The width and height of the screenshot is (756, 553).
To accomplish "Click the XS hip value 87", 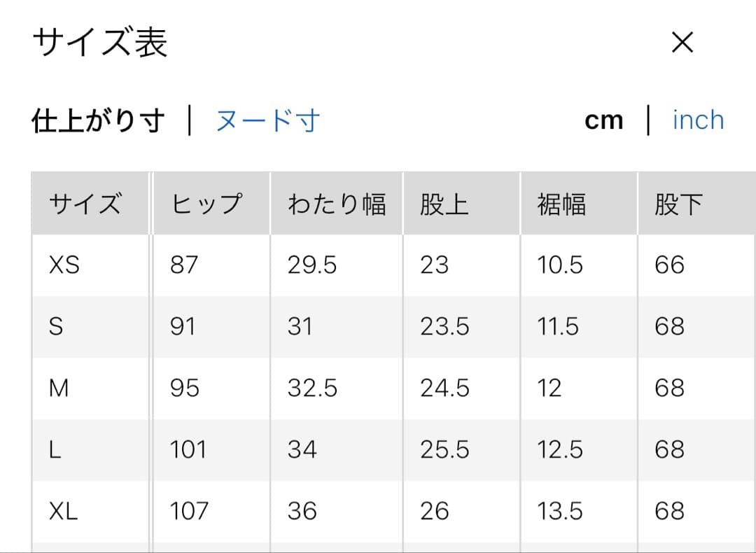I will (184, 265).
